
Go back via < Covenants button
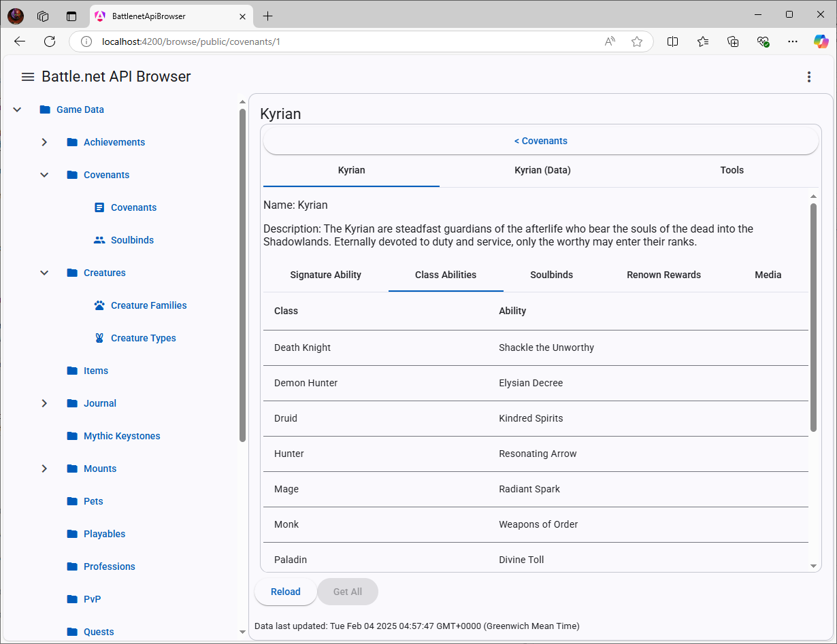(x=541, y=141)
